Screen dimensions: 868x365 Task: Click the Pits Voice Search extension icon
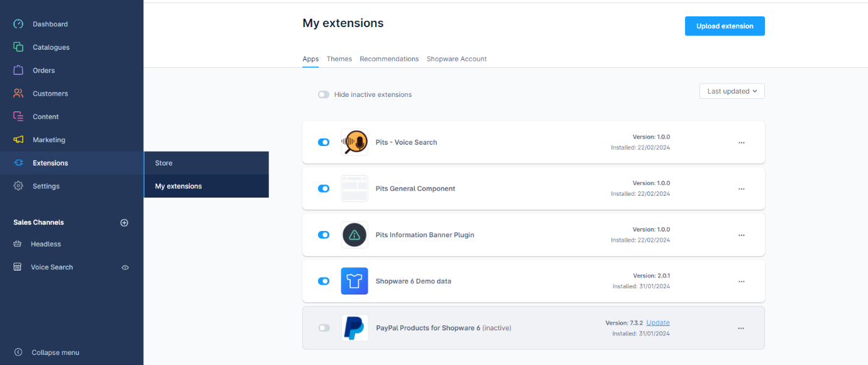pyautogui.click(x=354, y=142)
